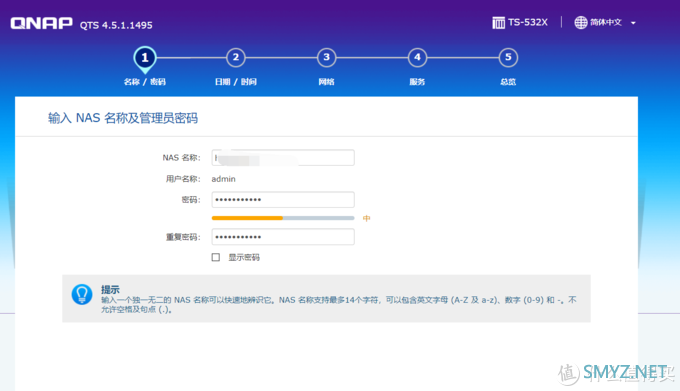Click the password strength bar
The height and width of the screenshot is (391, 680).
[283, 218]
